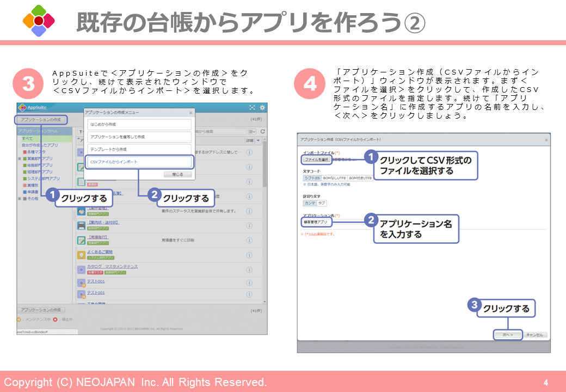Click the icon beside カタログ マスタメンテナンス
Image resolution: width=566 pixels, height=392 pixels.
click(x=81, y=268)
